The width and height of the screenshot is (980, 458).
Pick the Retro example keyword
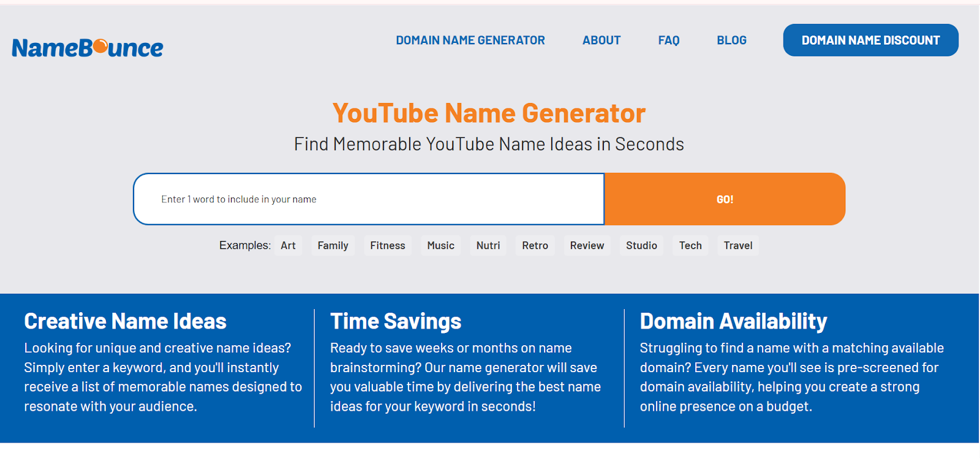point(535,245)
